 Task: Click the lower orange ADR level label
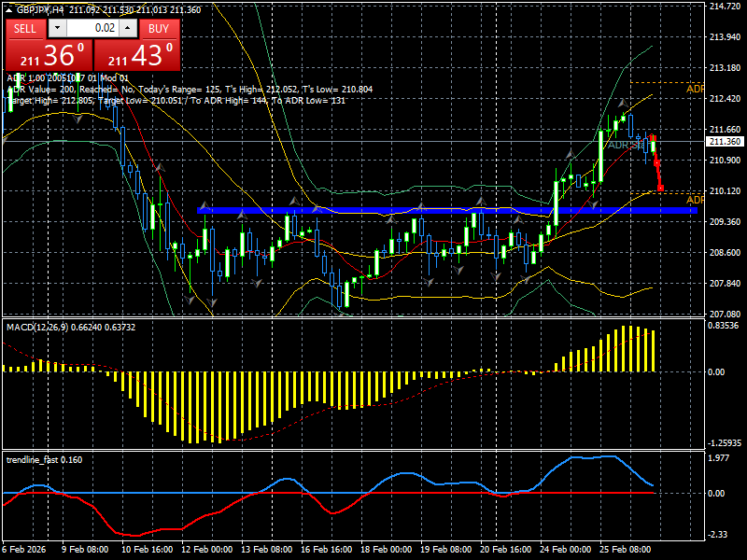695,200
